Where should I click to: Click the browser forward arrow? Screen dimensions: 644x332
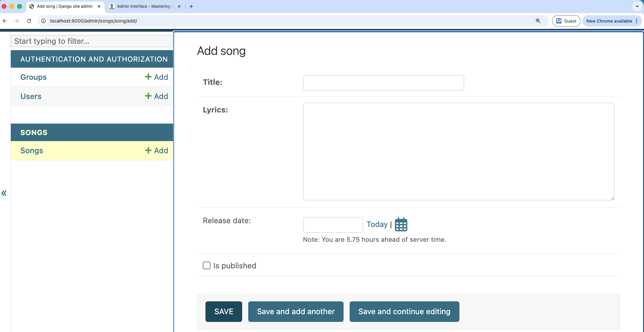(x=17, y=21)
